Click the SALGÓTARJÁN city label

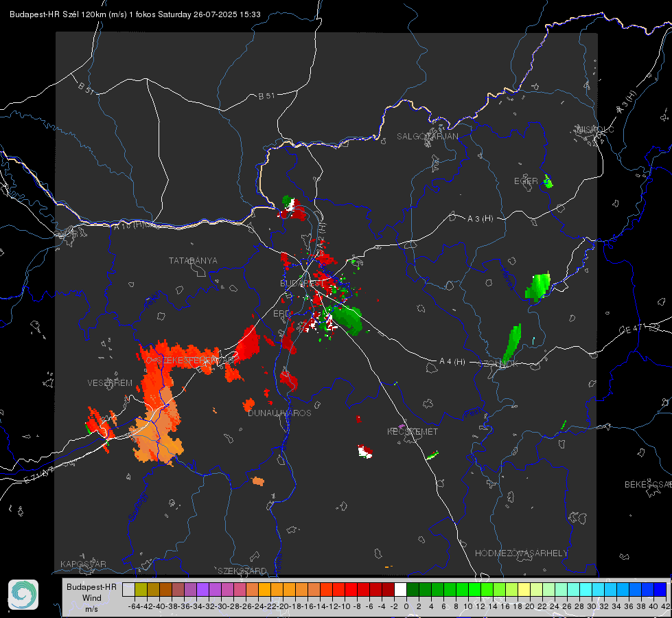click(427, 137)
